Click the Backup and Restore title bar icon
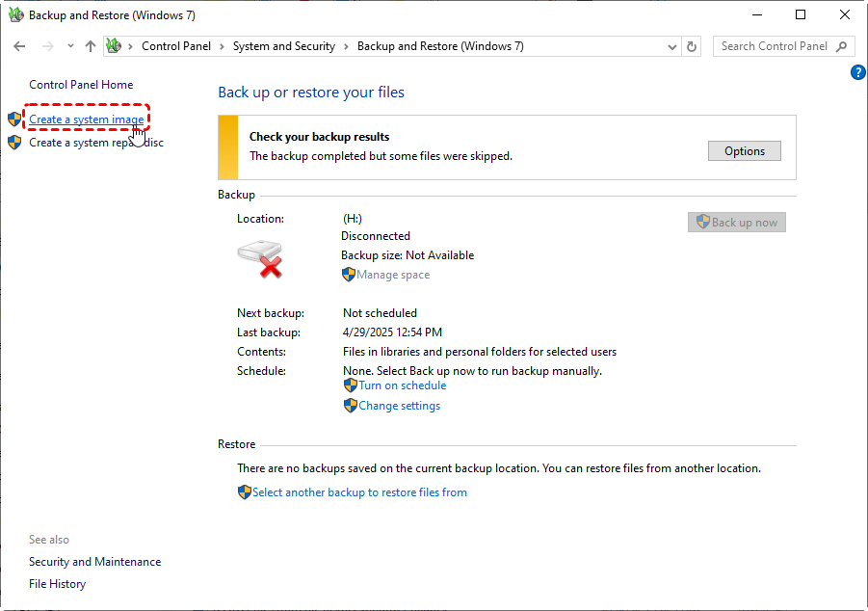Viewport: 868px width, 611px height. pyautogui.click(x=15, y=15)
